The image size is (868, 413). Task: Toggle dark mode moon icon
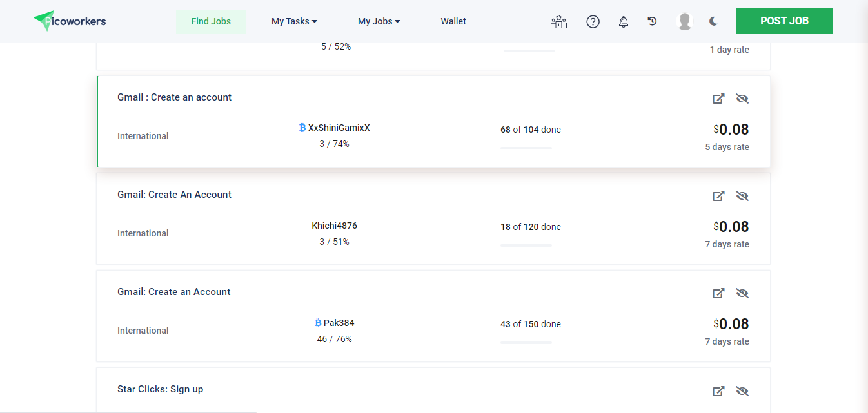click(713, 21)
